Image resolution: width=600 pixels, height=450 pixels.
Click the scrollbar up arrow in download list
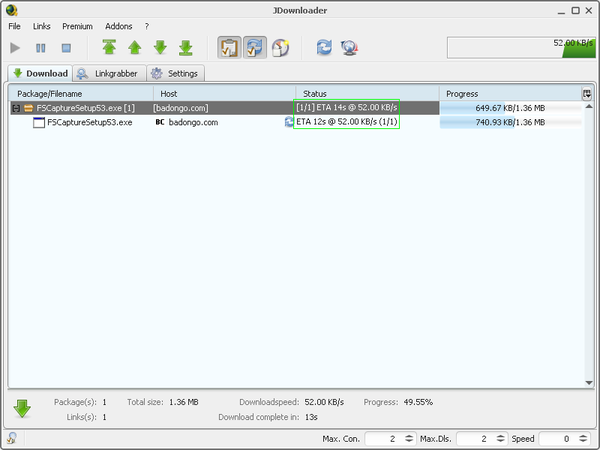click(589, 106)
